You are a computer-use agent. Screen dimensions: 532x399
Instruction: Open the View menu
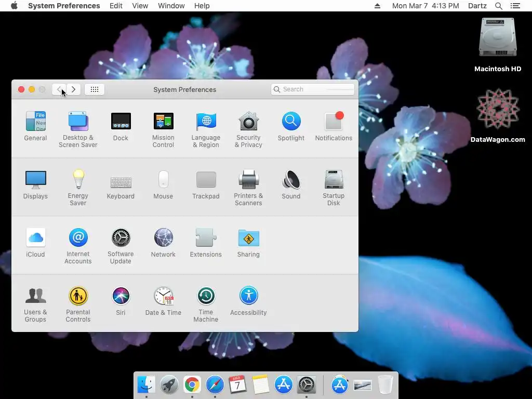tap(140, 6)
